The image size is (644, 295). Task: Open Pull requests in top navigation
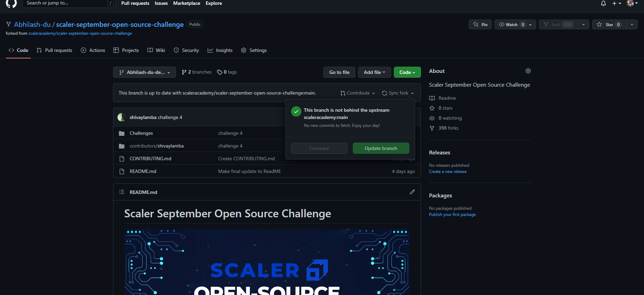135,3
